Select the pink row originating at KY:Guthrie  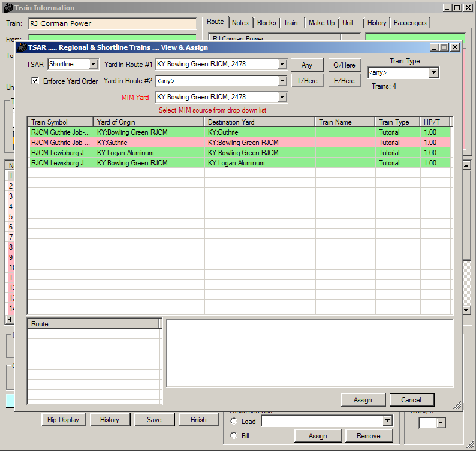(239, 142)
